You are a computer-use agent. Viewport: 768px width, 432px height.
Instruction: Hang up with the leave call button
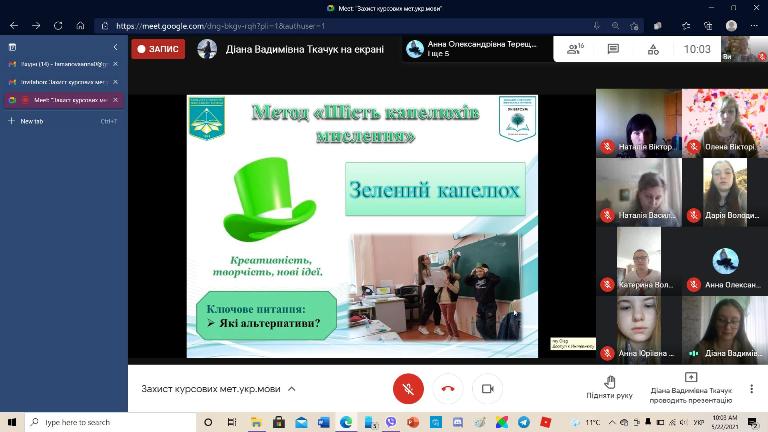coord(448,388)
